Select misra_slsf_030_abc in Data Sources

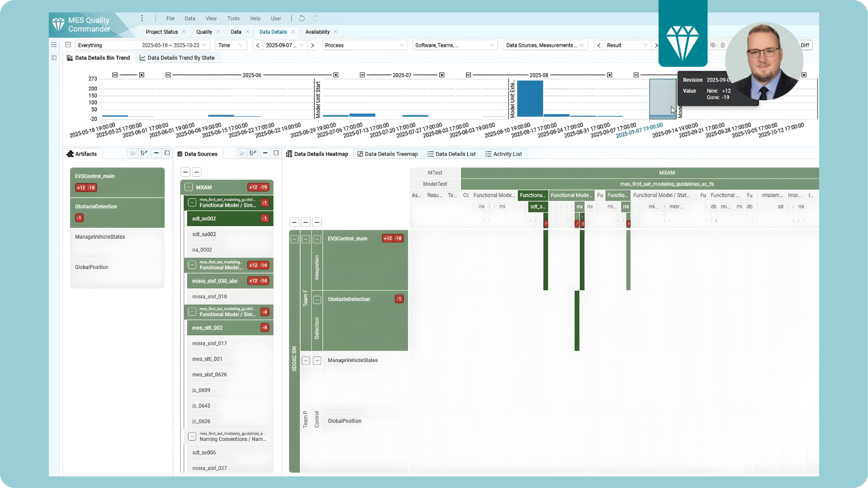[230, 281]
